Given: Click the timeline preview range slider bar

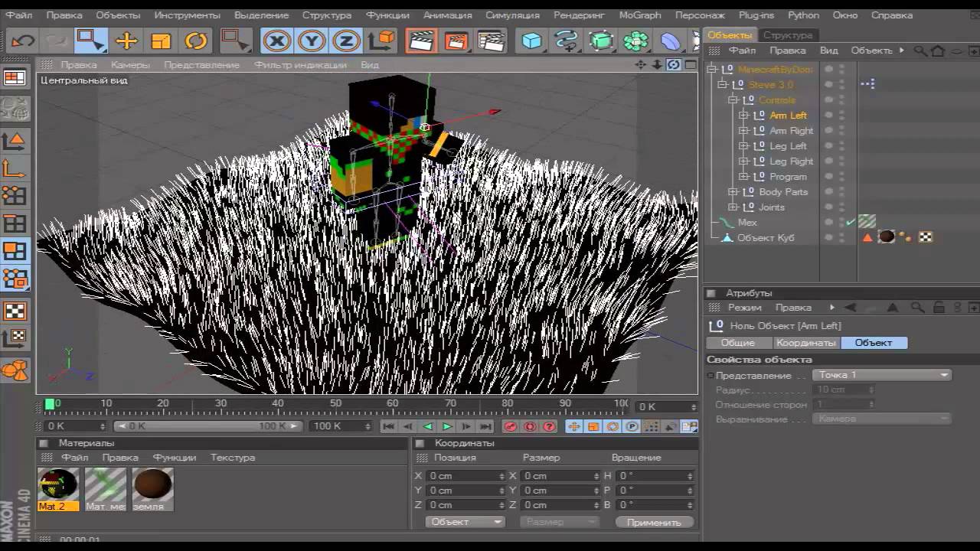Looking at the screenshot, I should [x=209, y=426].
